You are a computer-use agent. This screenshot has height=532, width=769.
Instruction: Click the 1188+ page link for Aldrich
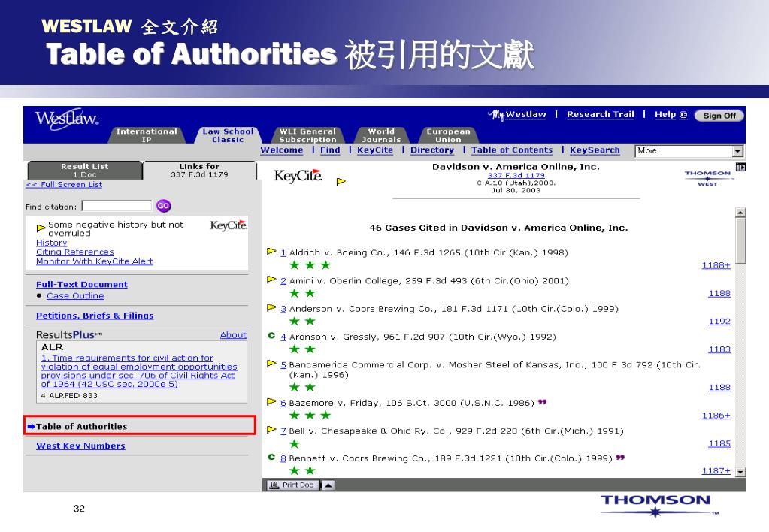[716, 266]
